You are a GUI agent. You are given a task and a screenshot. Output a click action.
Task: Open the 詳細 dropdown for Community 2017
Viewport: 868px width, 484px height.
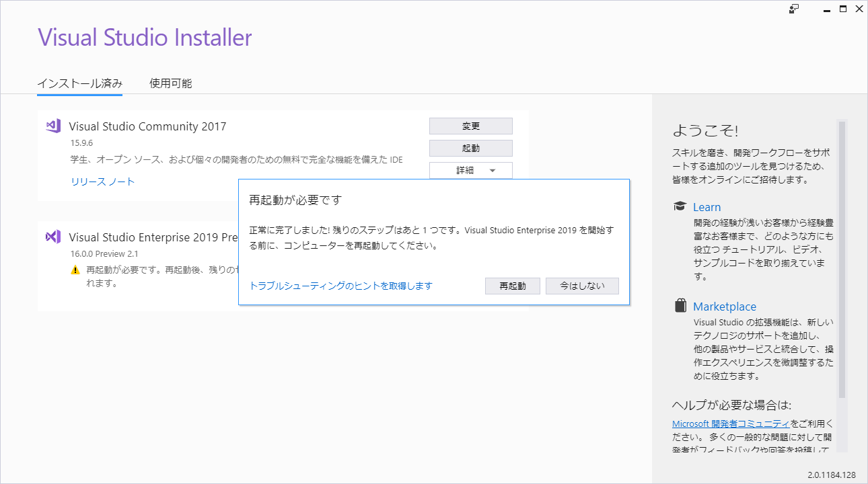point(464,169)
